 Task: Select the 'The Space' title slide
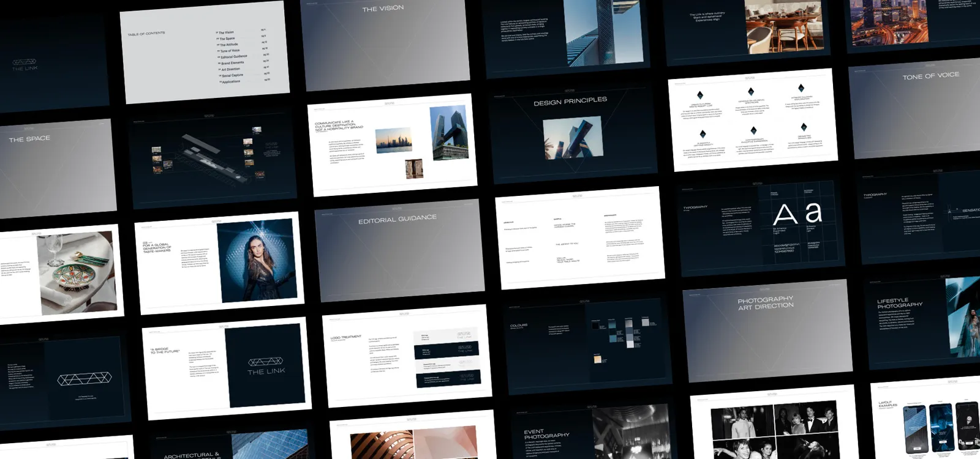(x=57, y=168)
